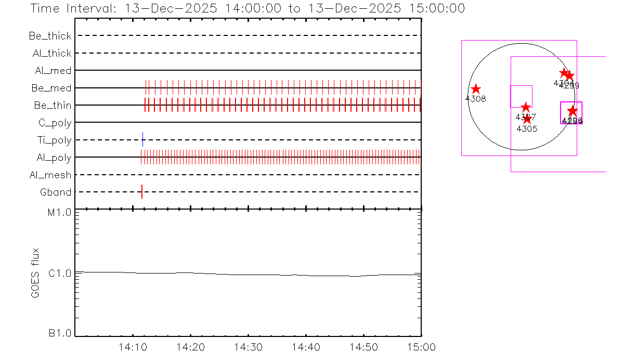Screen dimensions: 624x364
Task: Click the Al_med filter label
Action: point(54,70)
